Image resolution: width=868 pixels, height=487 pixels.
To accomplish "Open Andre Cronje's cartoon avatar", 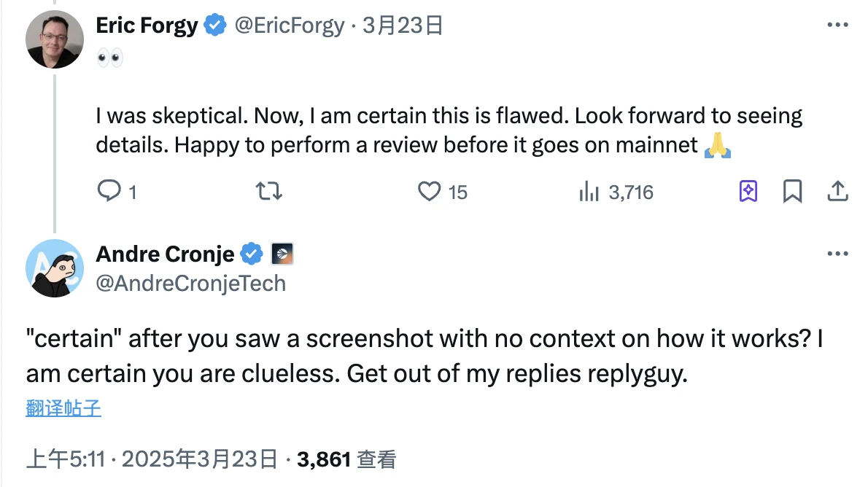I will tap(55, 268).
